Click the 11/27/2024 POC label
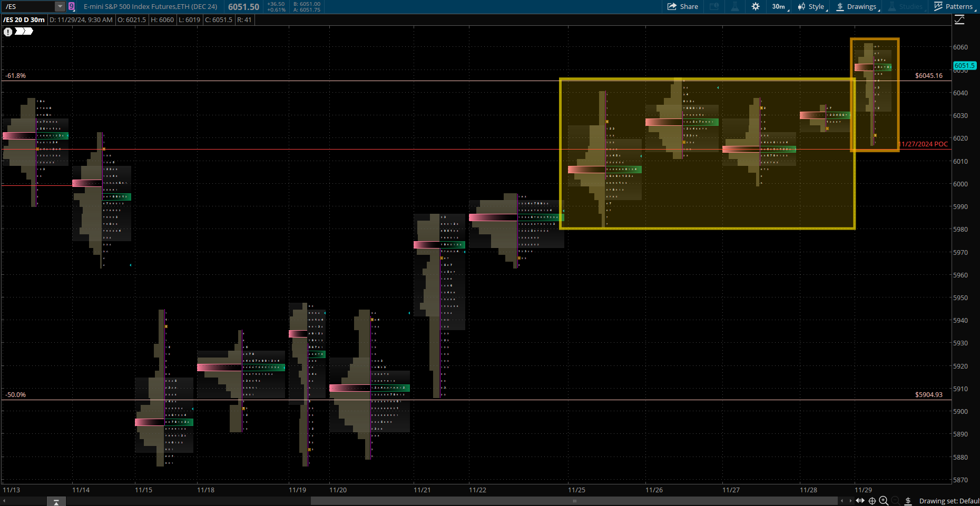This screenshot has height=506, width=980. (x=923, y=144)
